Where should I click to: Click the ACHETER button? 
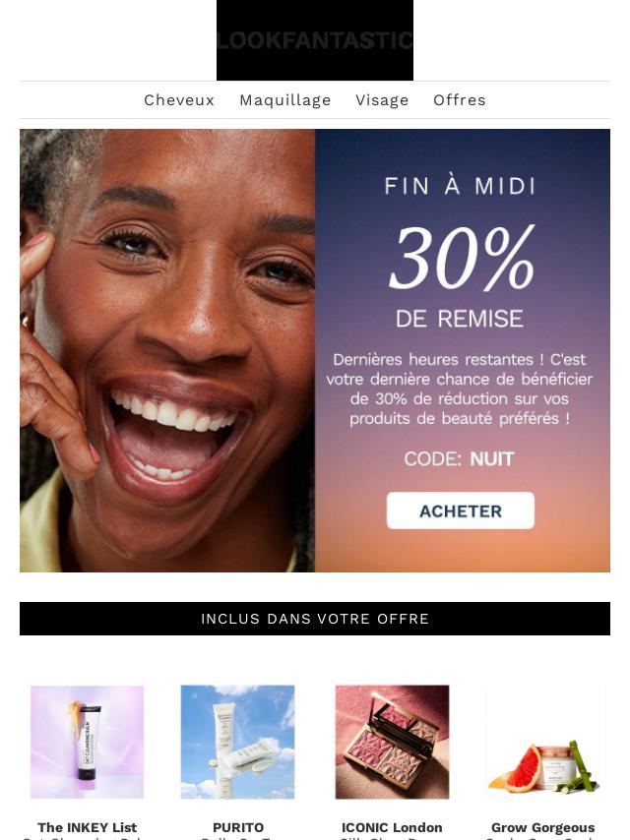pos(461,510)
